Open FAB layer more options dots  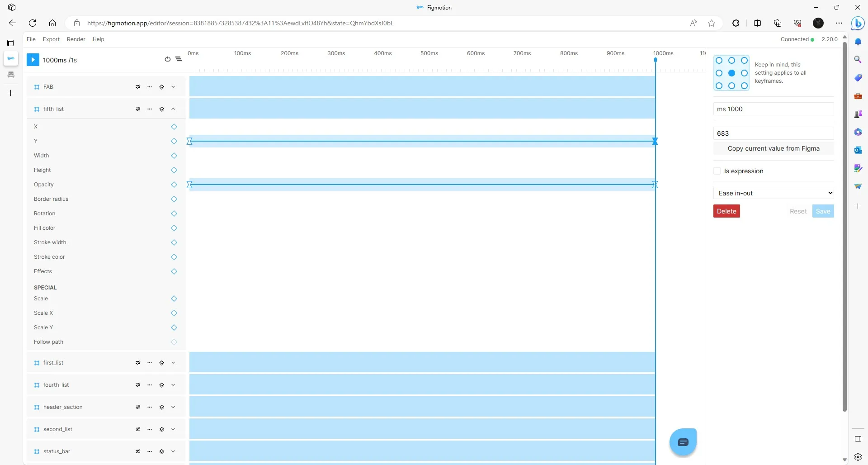150,87
